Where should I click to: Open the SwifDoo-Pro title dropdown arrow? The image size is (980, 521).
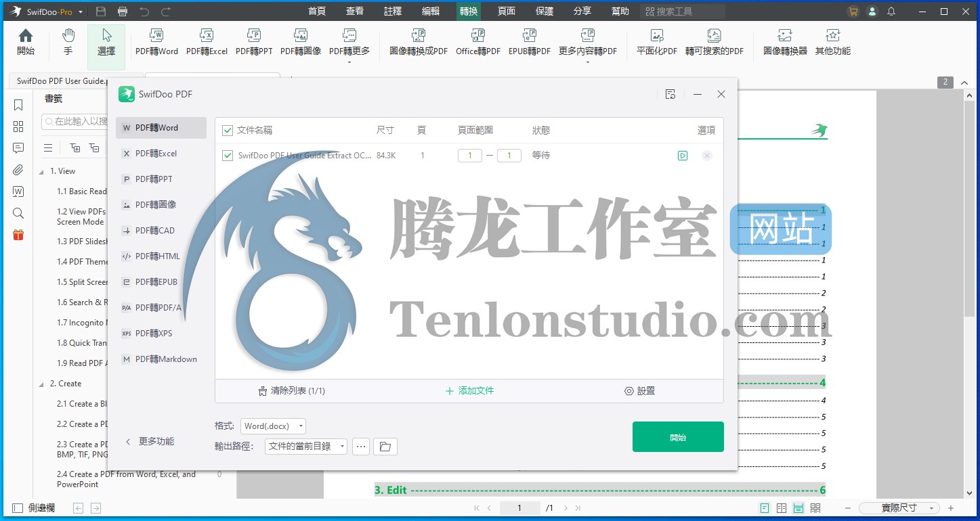coord(81,12)
